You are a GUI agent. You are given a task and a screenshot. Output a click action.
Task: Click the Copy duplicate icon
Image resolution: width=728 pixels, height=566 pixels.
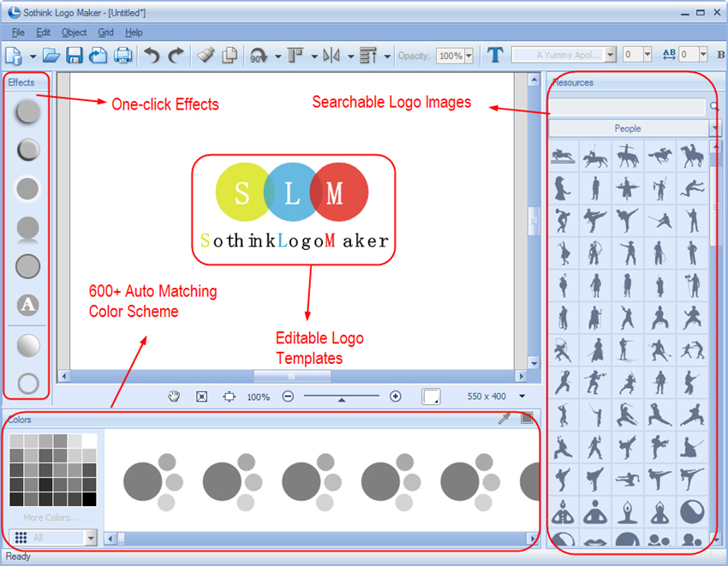coord(230,54)
